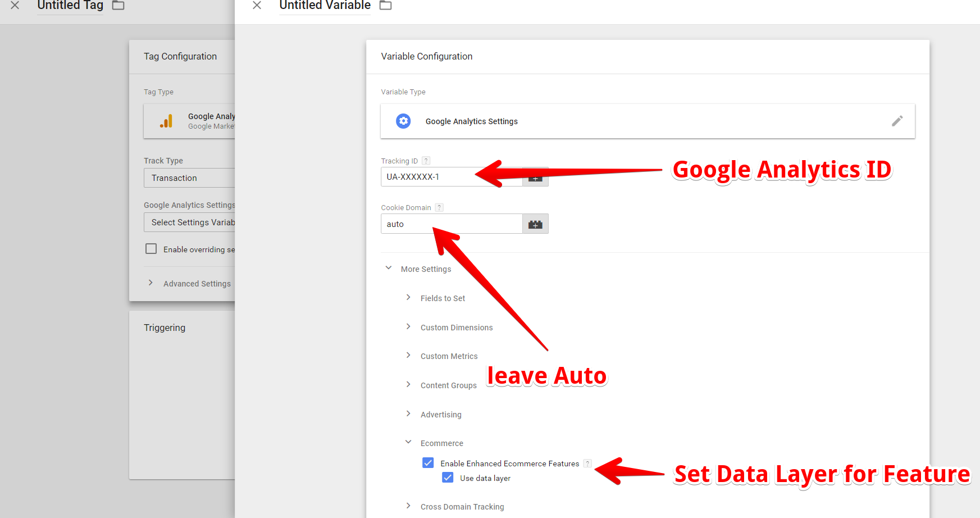This screenshot has height=518, width=980.
Task: Toggle Use data layer checkbox
Action: 448,478
